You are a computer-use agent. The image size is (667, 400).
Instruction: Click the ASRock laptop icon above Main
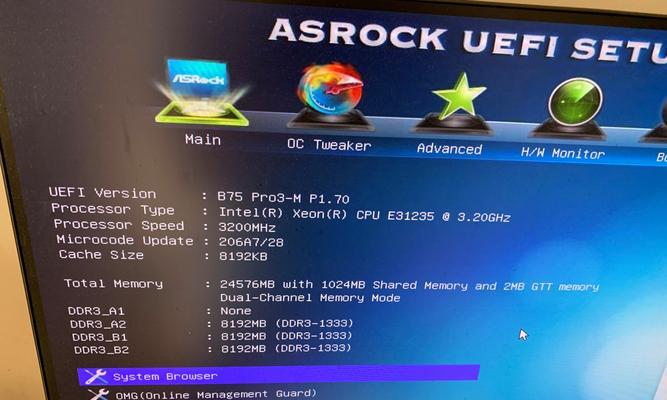tap(202, 92)
